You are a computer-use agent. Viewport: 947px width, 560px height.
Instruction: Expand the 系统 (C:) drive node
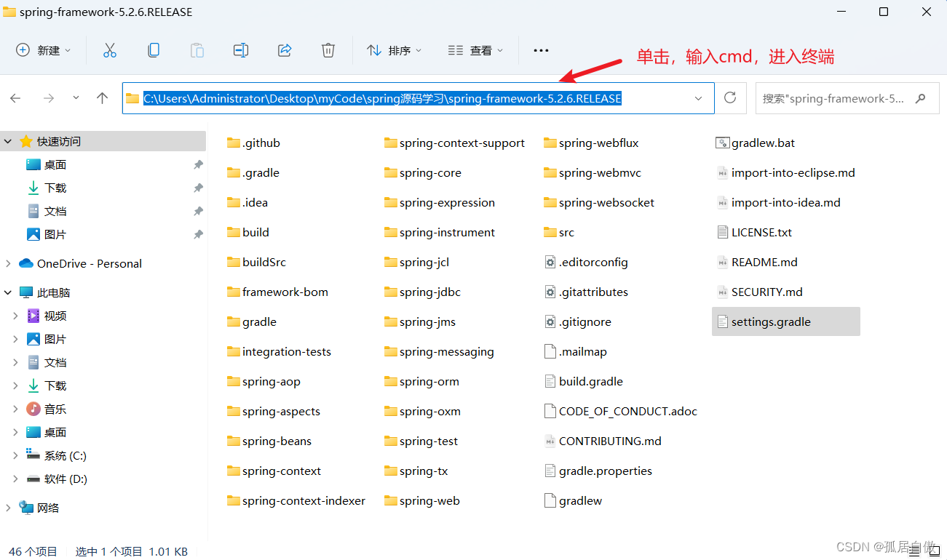click(15, 455)
